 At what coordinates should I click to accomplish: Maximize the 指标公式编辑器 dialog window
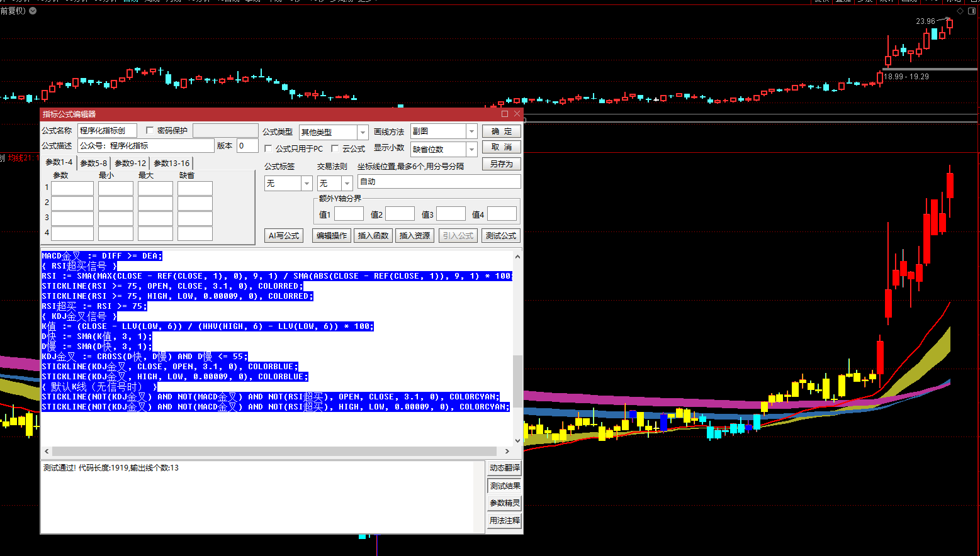505,114
